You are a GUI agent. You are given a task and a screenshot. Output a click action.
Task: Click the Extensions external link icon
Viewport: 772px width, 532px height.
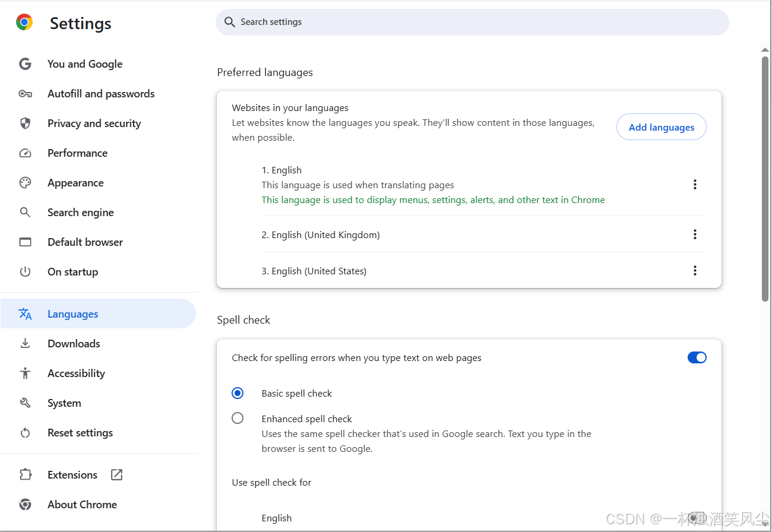117,475
